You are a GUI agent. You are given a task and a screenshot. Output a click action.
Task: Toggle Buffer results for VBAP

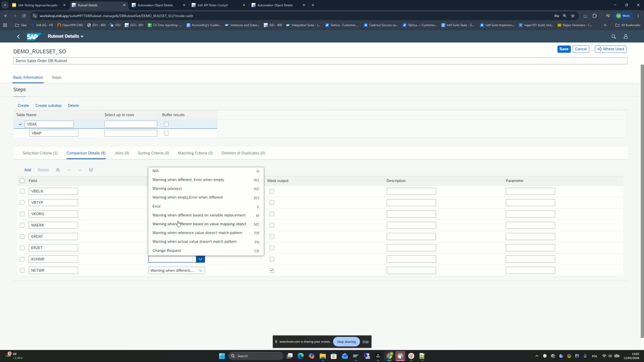pos(166,133)
